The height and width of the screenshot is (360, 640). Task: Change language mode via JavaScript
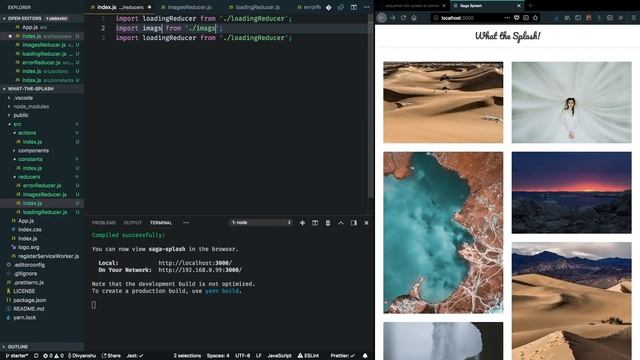click(x=279, y=356)
